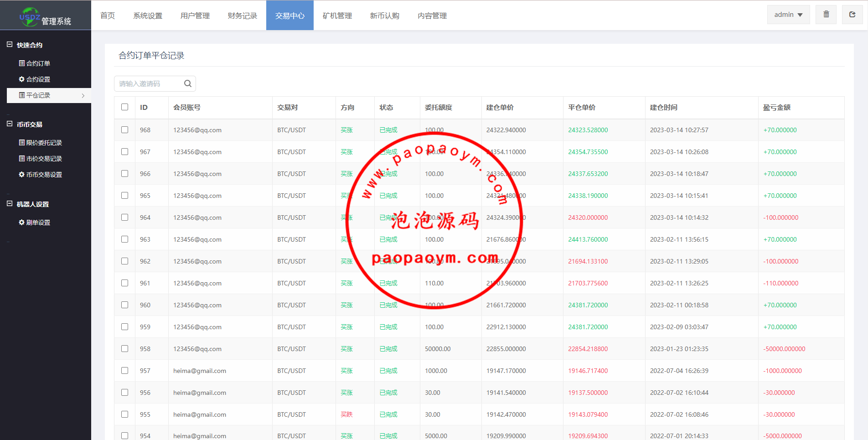Open 合约设置 in the sidebar

pyautogui.click(x=38, y=79)
